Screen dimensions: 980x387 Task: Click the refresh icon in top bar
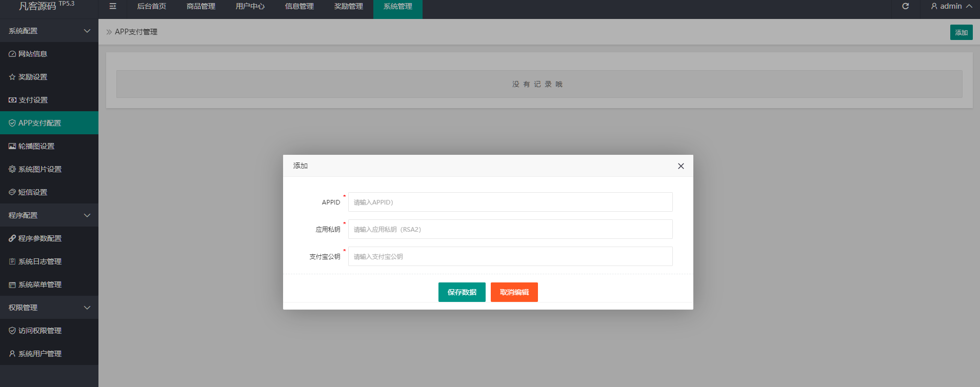(906, 6)
